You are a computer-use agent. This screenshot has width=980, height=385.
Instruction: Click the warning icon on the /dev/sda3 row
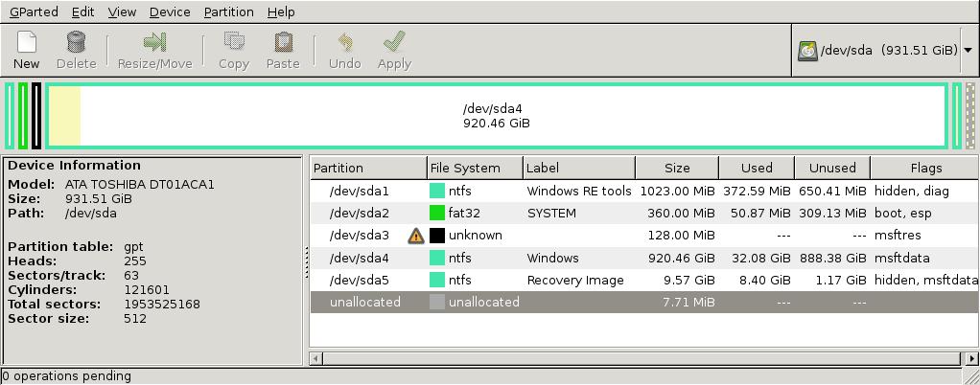coord(416,236)
